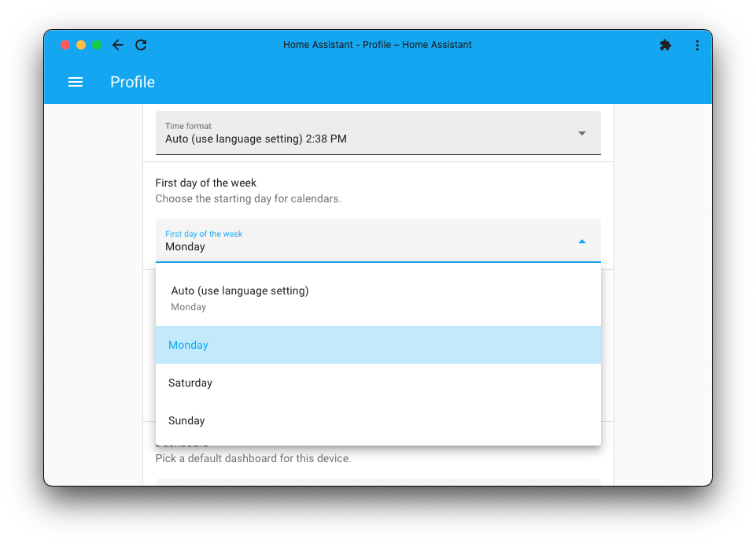
Task: Open the sidebar navigation menu
Action: [x=76, y=82]
